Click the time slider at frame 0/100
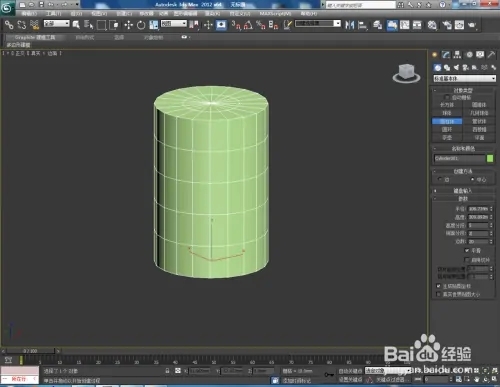This screenshot has height=387, width=500. (x=30, y=351)
